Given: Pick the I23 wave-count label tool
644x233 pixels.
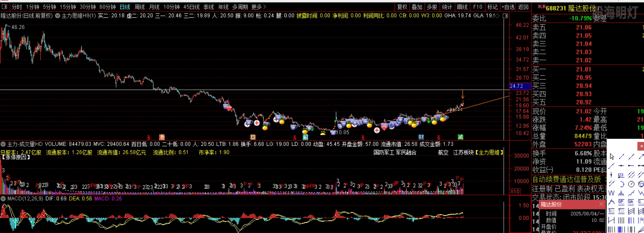Looking at the screenshot, I should (x=621, y=175).
